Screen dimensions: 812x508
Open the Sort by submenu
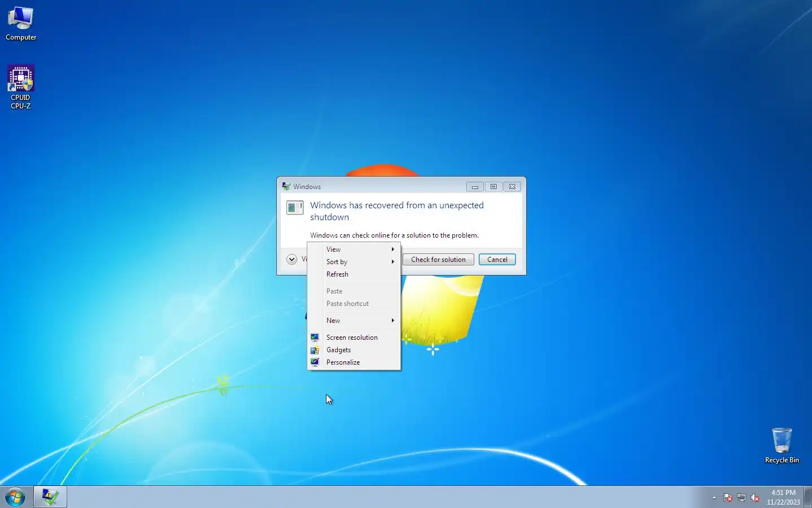(354, 262)
